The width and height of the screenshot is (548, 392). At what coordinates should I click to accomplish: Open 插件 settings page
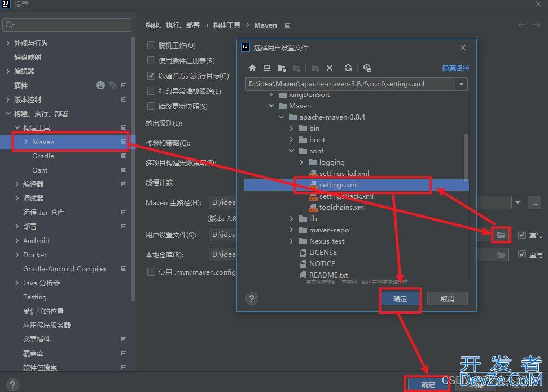(x=21, y=85)
